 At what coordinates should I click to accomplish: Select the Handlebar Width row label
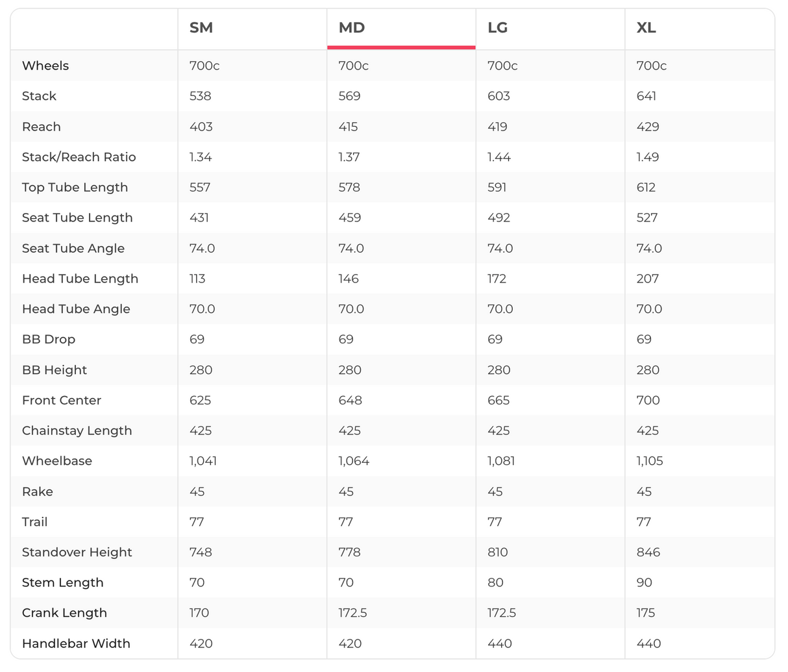click(x=76, y=644)
